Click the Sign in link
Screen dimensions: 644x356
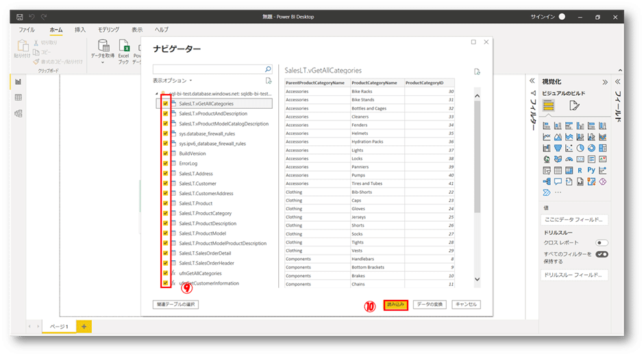(x=542, y=17)
